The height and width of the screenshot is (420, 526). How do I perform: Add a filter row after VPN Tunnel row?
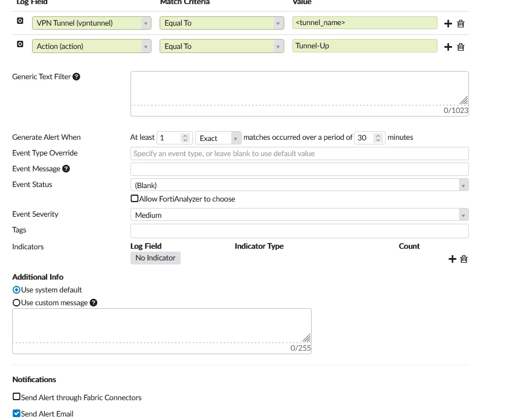[448, 23]
